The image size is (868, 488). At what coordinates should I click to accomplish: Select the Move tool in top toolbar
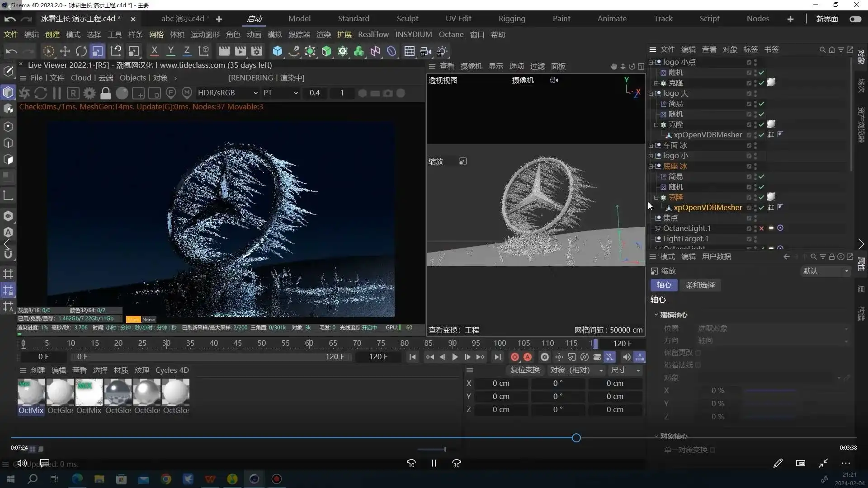click(x=65, y=51)
